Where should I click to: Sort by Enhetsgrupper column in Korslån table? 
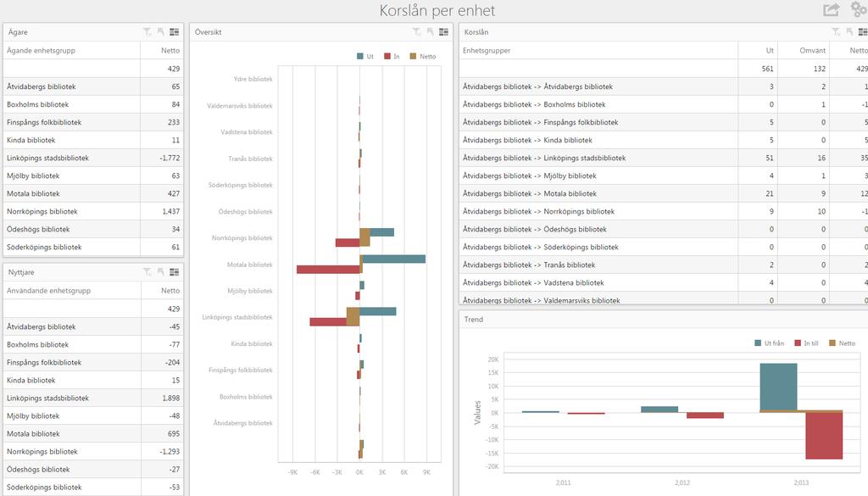pos(598,50)
